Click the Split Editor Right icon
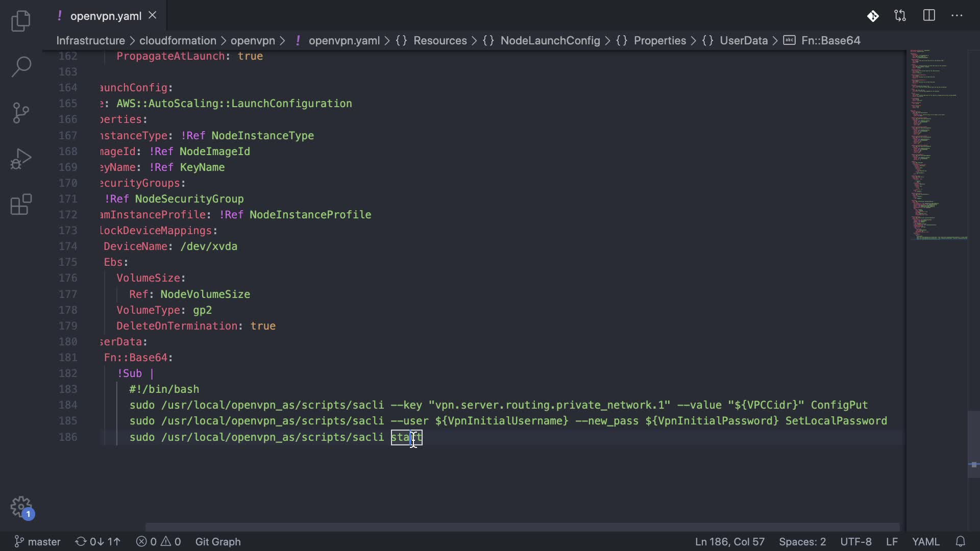980x551 pixels. pyautogui.click(x=929, y=16)
